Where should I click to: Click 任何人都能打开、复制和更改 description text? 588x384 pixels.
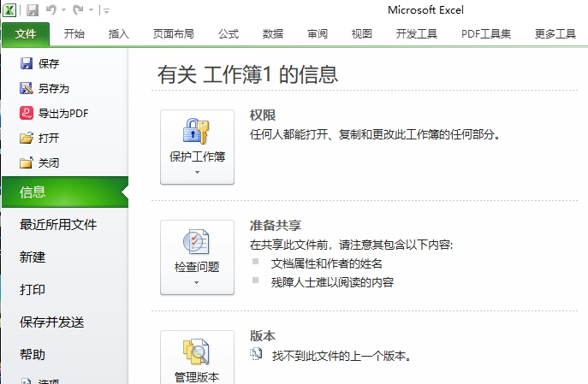pos(376,134)
